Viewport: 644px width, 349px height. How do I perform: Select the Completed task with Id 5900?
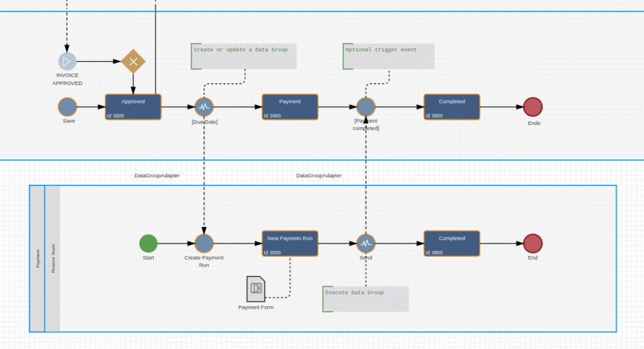(452, 107)
